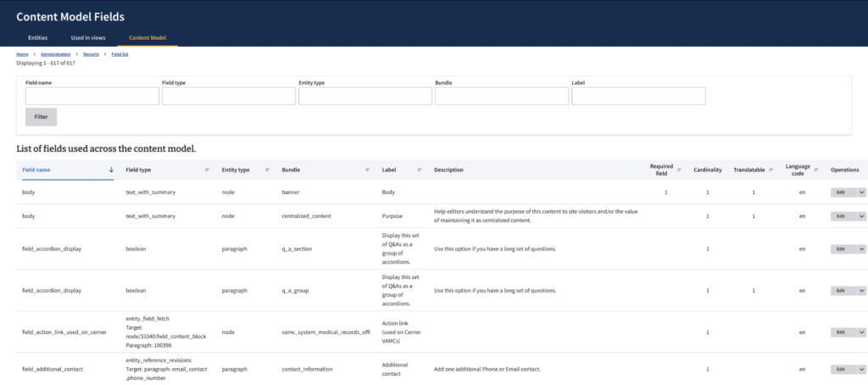This screenshot has height=385, width=868.
Task: Click the 'Additional contact' label cell
Action: click(395, 369)
